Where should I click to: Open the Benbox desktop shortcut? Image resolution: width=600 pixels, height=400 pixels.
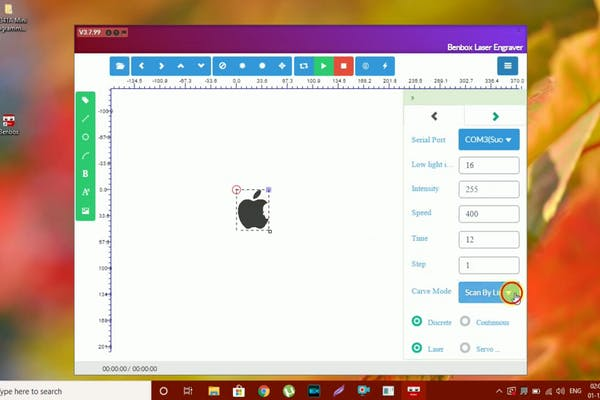(9, 125)
